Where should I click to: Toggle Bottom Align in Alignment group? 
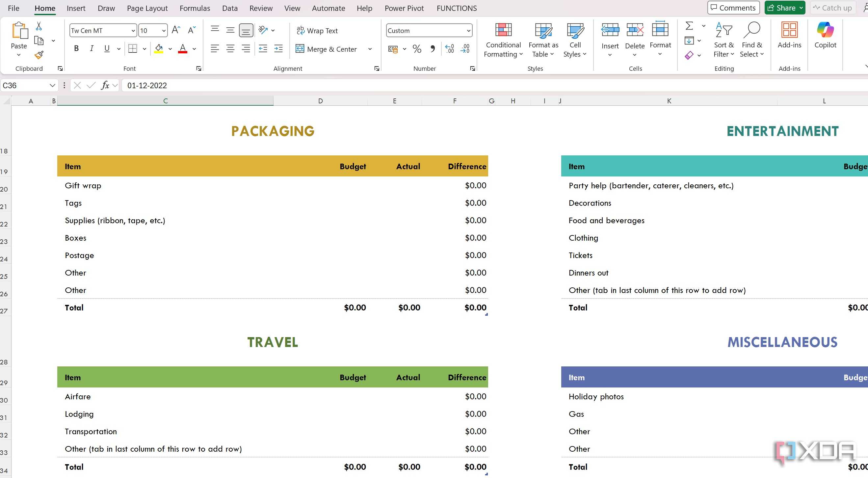pyautogui.click(x=246, y=30)
